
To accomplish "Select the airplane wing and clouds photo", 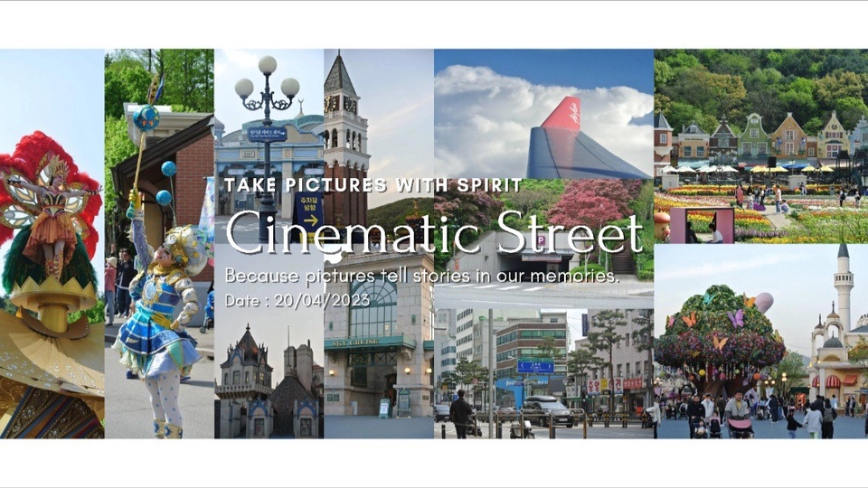I will (x=543, y=114).
